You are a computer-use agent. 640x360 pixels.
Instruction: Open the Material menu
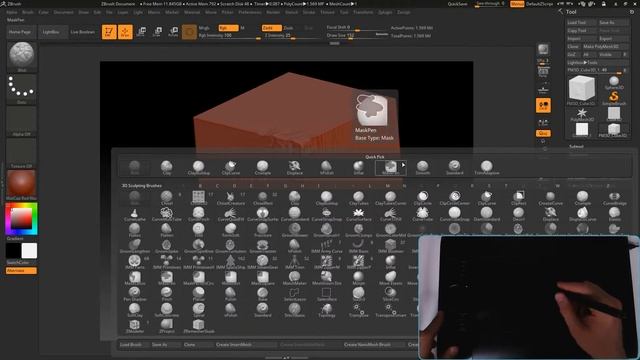click(x=192, y=12)
